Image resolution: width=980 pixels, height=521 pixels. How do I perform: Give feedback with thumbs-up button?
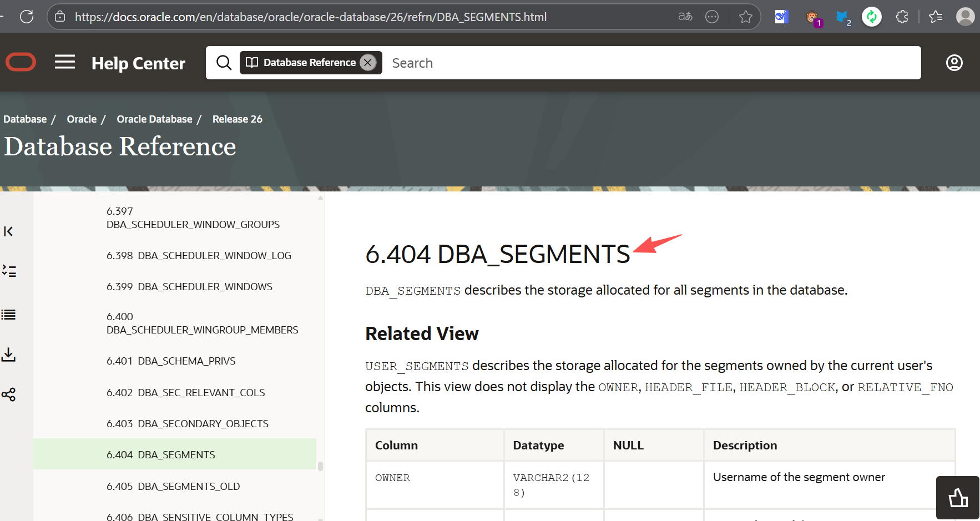pyautogui.click(x=958, y=498)
